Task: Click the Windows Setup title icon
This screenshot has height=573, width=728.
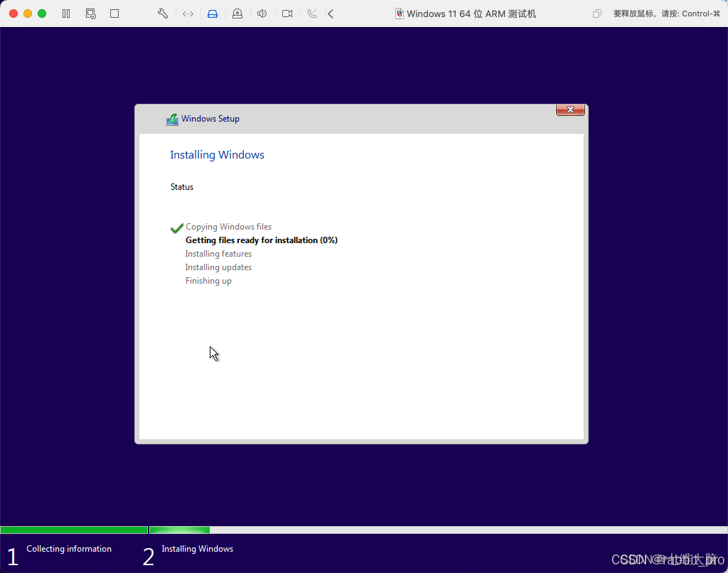Action: tap(172, 119)
